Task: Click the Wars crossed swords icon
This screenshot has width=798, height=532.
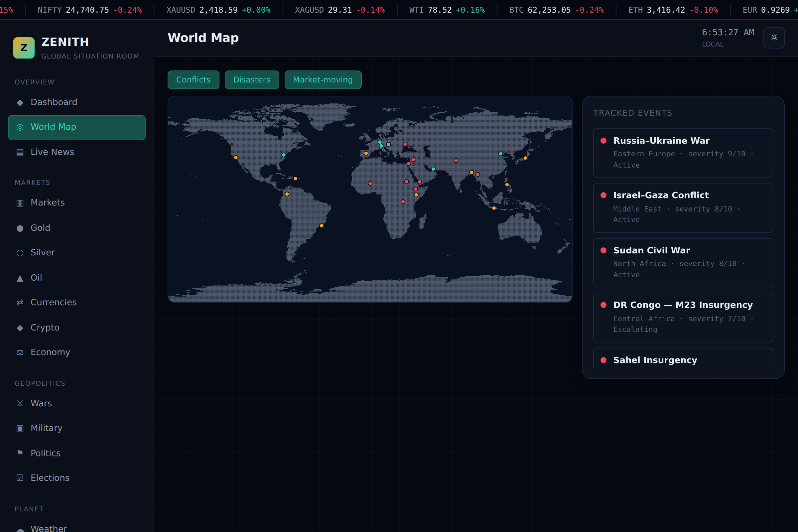Action: point(20,403)
